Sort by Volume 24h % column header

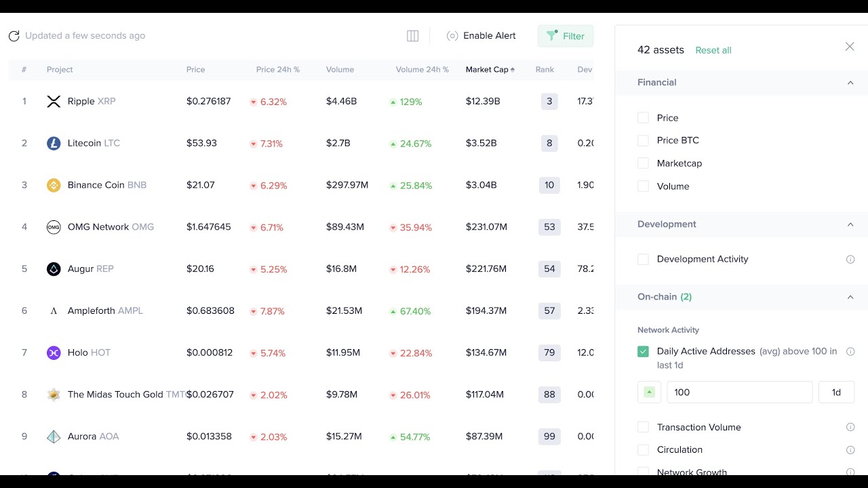[422, 70]
